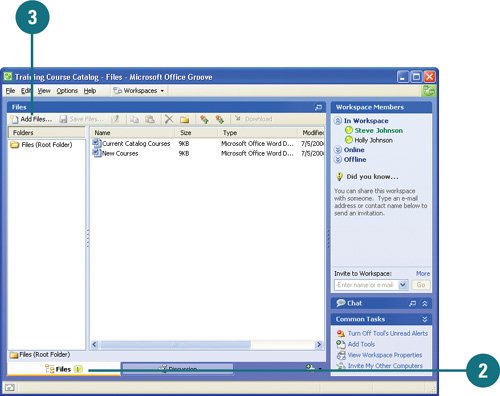Click Word icon of Current Catalog Courses
Screen dimensions: 500x396
97,143
